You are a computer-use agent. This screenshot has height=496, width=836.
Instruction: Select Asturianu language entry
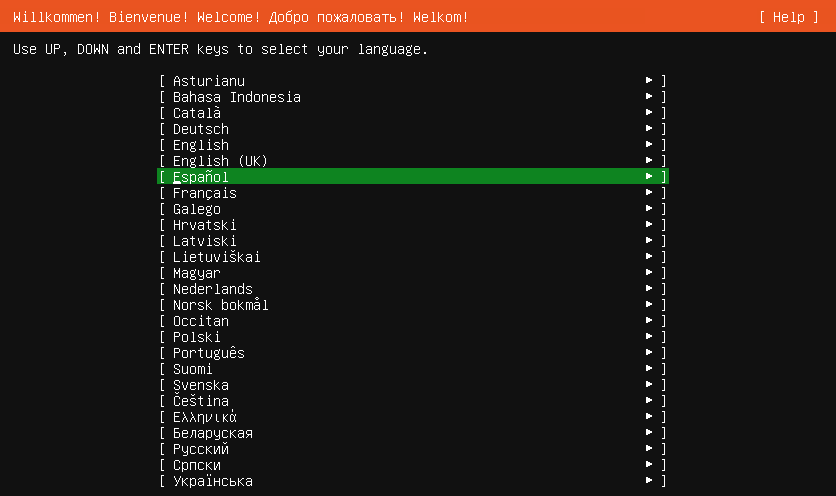[413, 81]
